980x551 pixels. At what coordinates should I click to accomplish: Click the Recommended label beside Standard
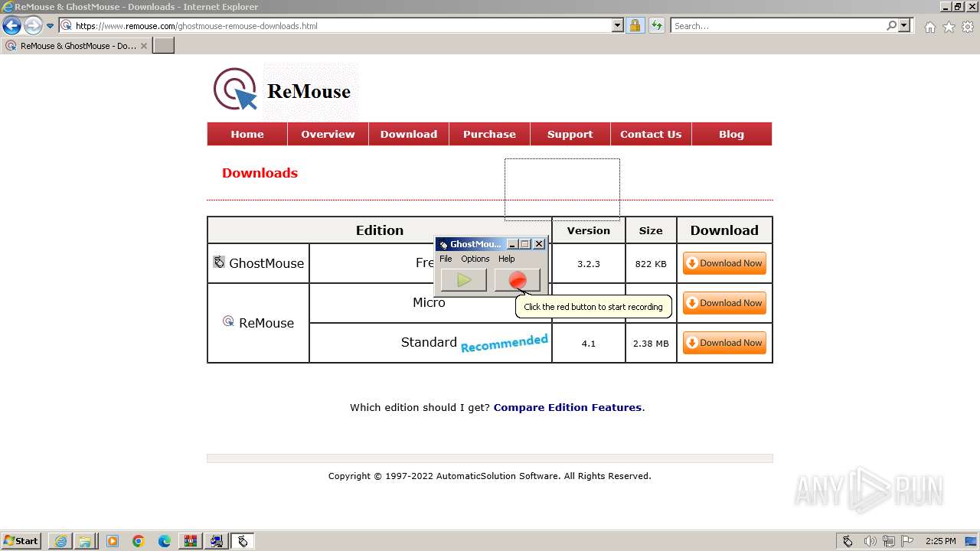coord(505,343)
